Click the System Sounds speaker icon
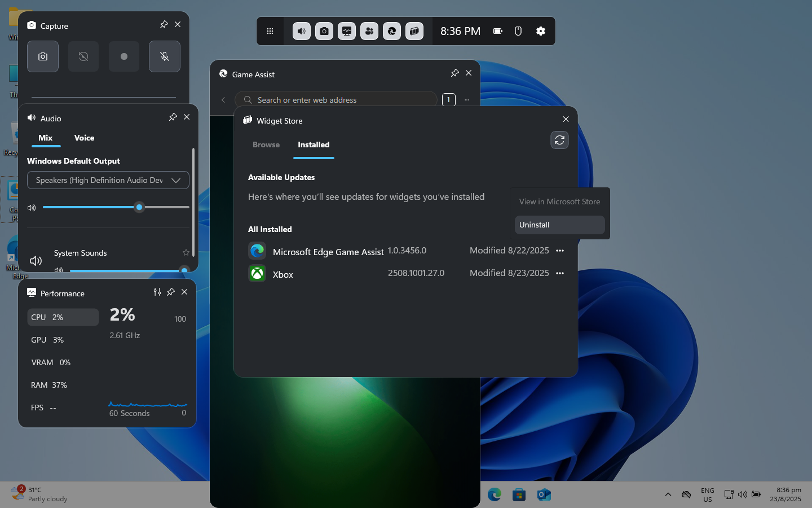The width and height of the screenshot is (812, 508). coord(36,261)
